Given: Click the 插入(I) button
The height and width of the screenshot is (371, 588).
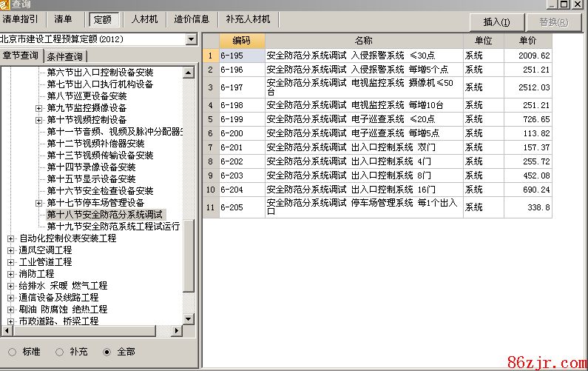Looking at the screenshot, I should (496, 21).
